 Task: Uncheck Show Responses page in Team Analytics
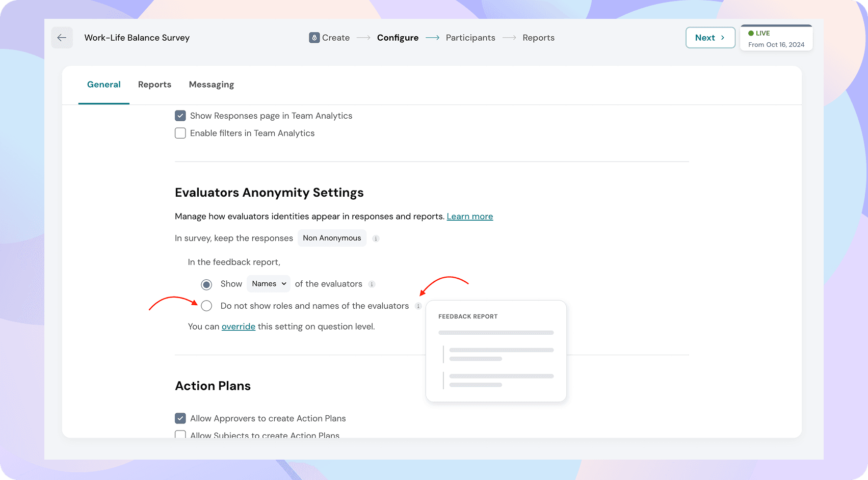(x=180, y=116)
